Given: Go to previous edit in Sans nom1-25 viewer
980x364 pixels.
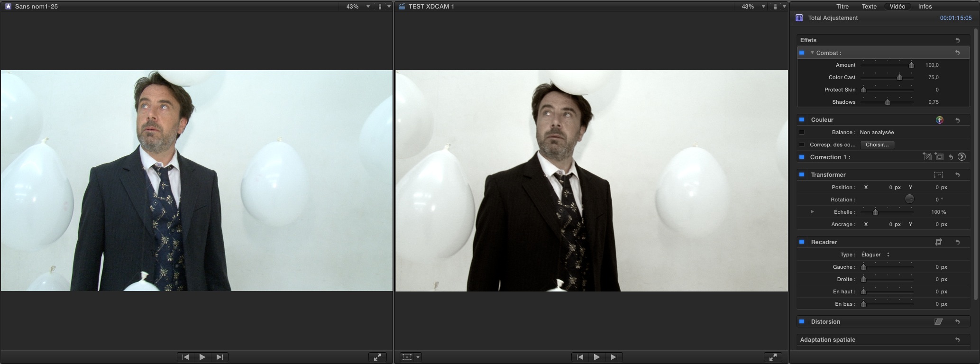Looking at the screenshot, I should pyautogui.click(x=186, y=357).
